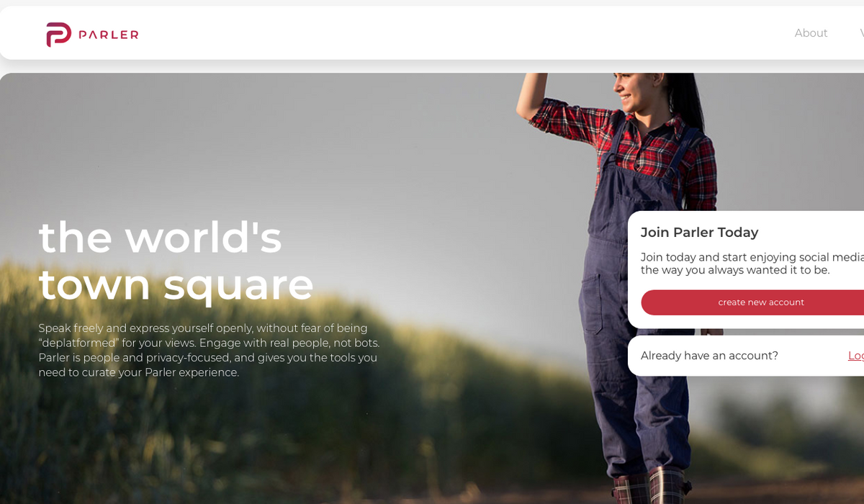Click the "Join today and start enjoying" description
Viewport: 864px width, 504px height.
coord(752,264)
